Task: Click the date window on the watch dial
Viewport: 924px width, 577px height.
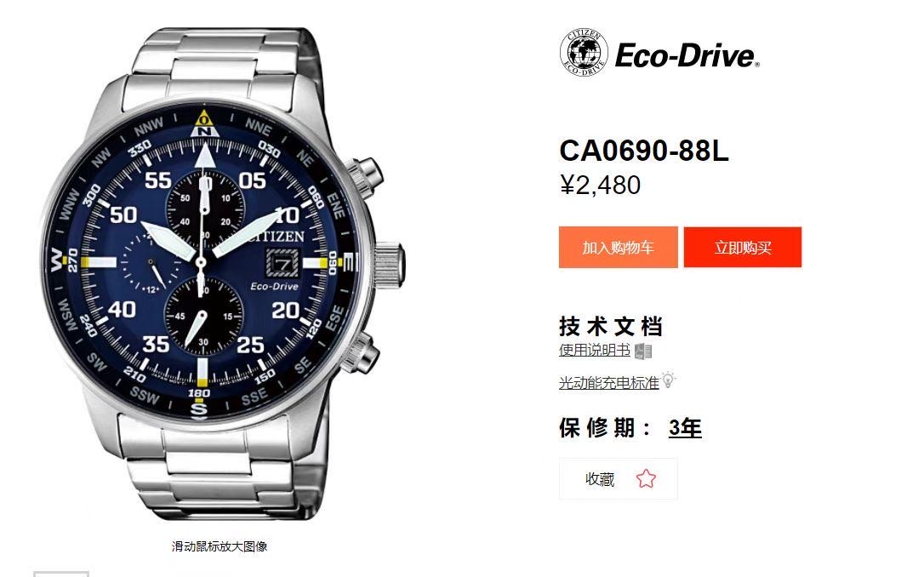Action: 283,262
